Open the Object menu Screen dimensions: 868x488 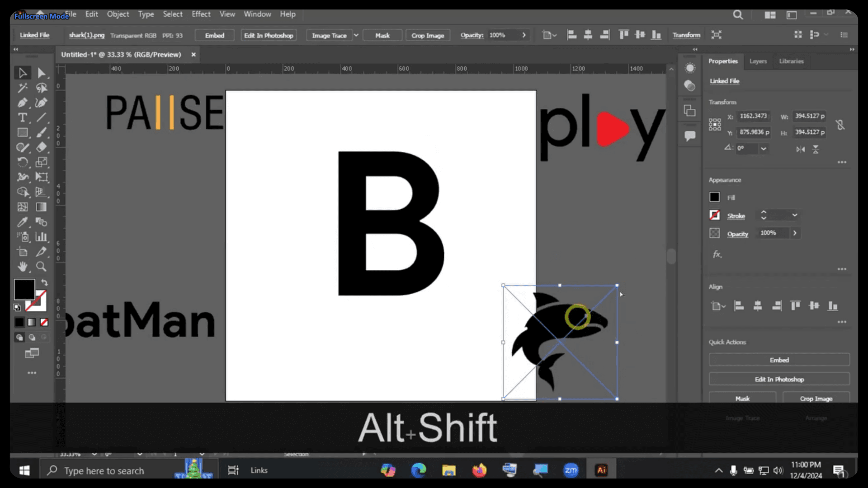coord(118,14)
